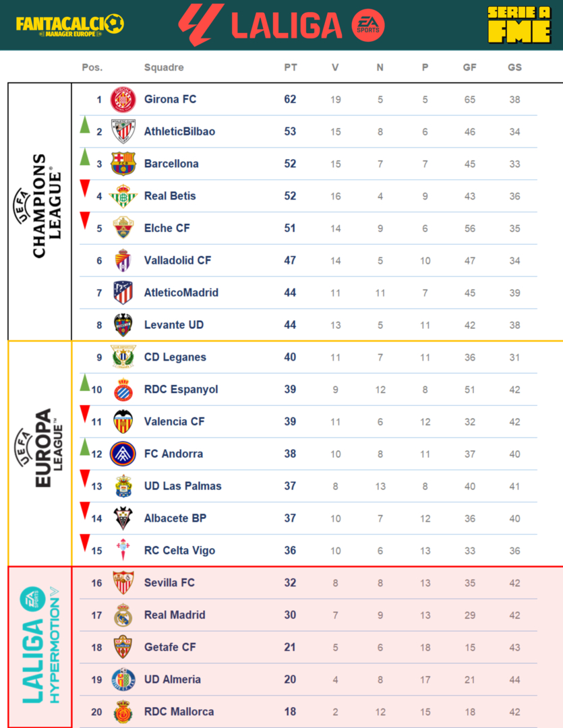Open the RDC Mallorca team name
The width and height of the screenshot is (563, 728).
tap(179, 712)
